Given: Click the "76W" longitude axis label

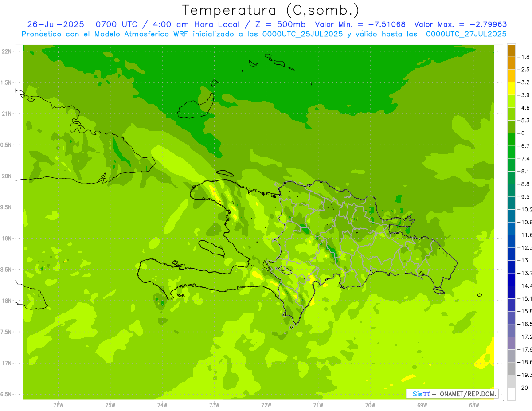Looking at the screenshot, I should click(x=58, y=405).
